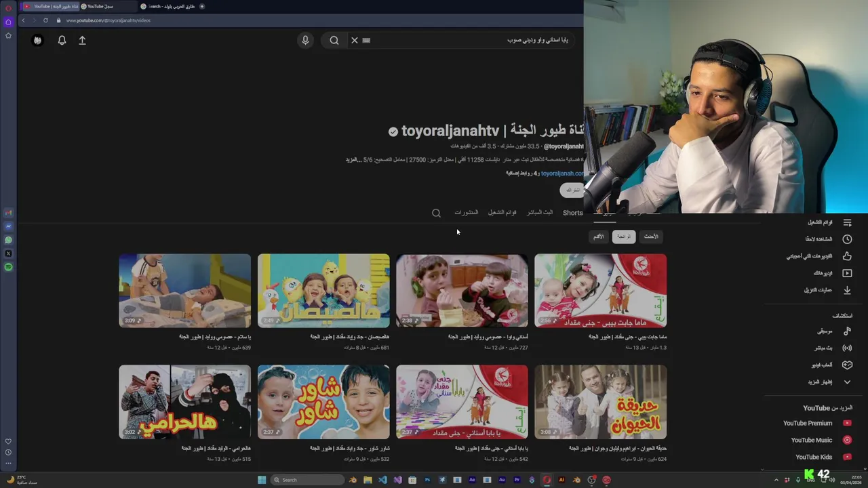Click the upload/create icon in YouTube header
Image resolution: width=868 pixels, height=488 pixels.
tap(82, 40)
